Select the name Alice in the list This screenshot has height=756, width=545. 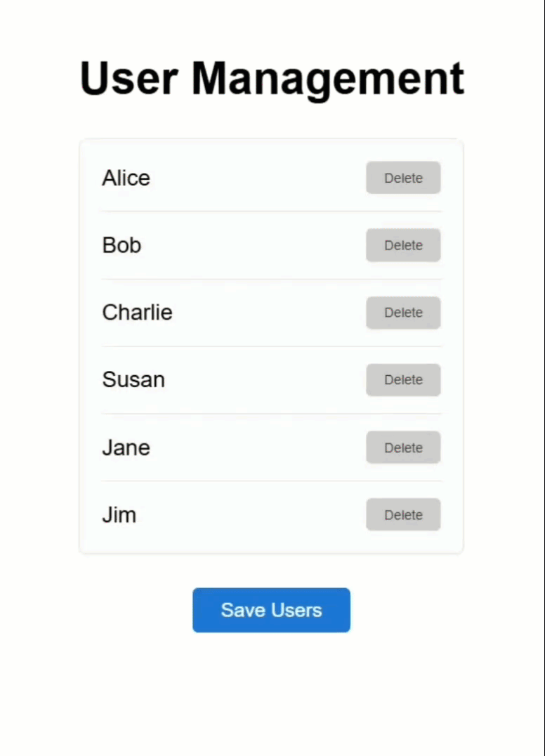point(126,178)
